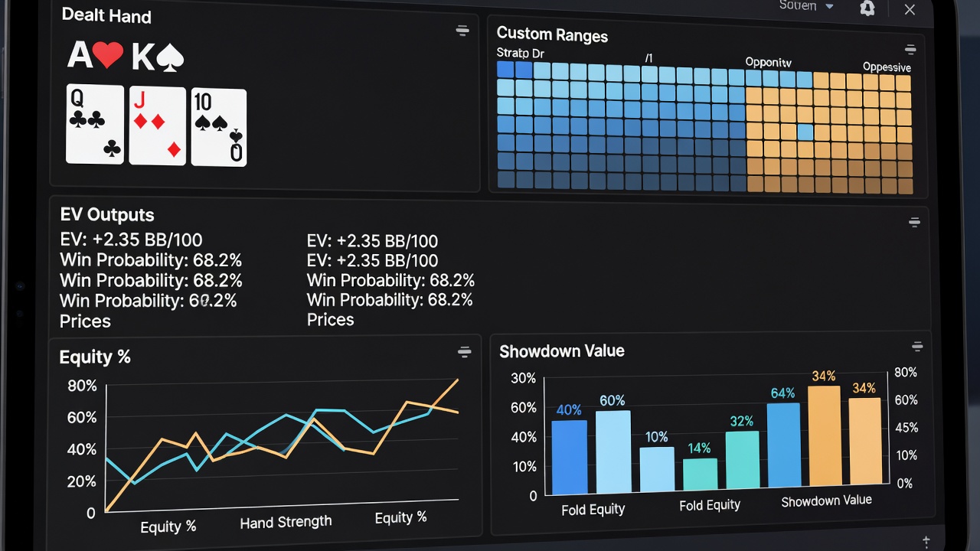Image resolution: width=980 pixels, height=551 pixels.
Task: Click the 64% blue bar in Showdown Value
Action: (x=784, y=445)
